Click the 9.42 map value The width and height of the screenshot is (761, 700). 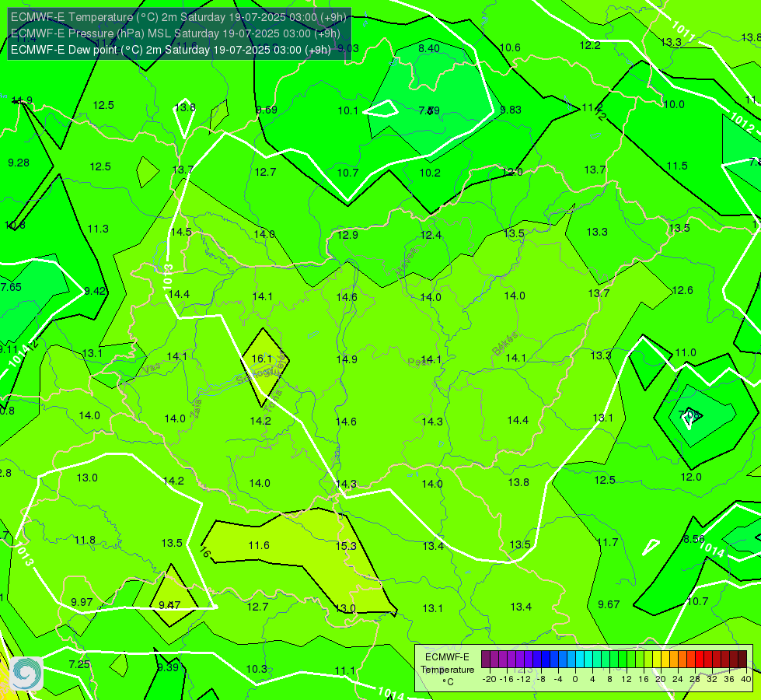(x=95, y=291)
